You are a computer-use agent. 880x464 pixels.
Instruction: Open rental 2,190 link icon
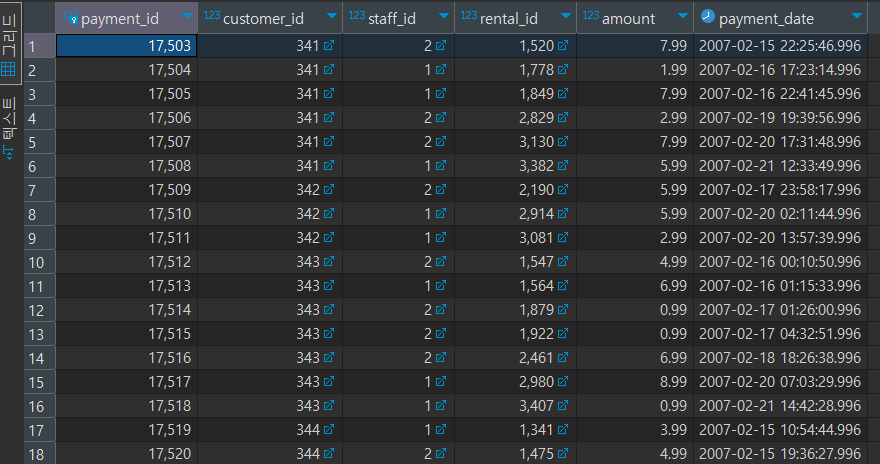(x=563, y=190)
